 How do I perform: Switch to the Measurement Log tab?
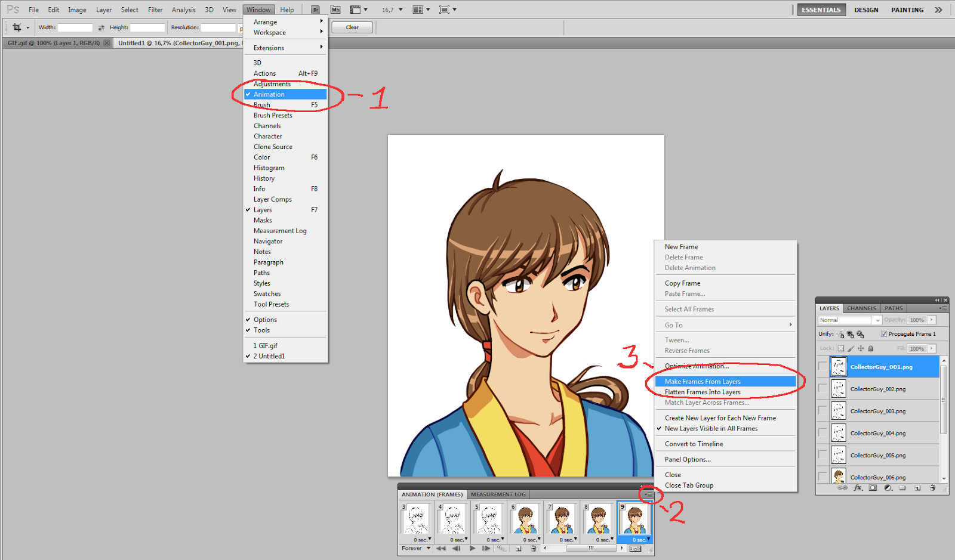click(498, 494)
